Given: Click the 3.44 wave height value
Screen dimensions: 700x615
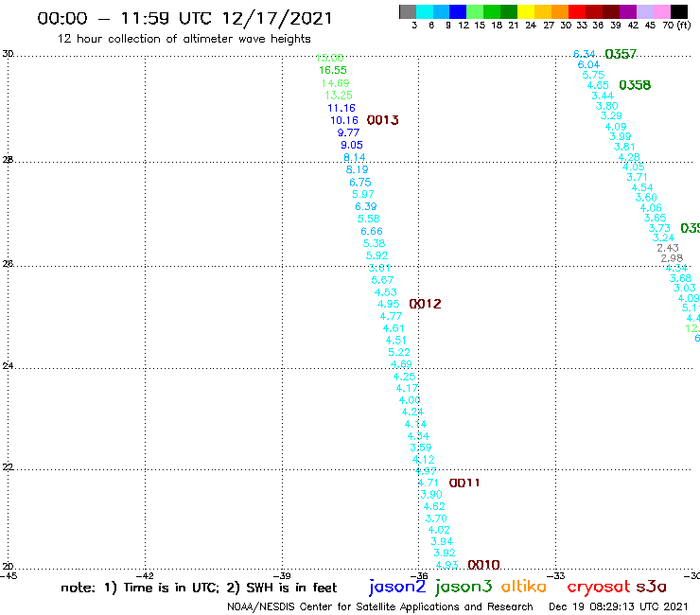Looking at the screenshot, I should click(x=603, y=96).
